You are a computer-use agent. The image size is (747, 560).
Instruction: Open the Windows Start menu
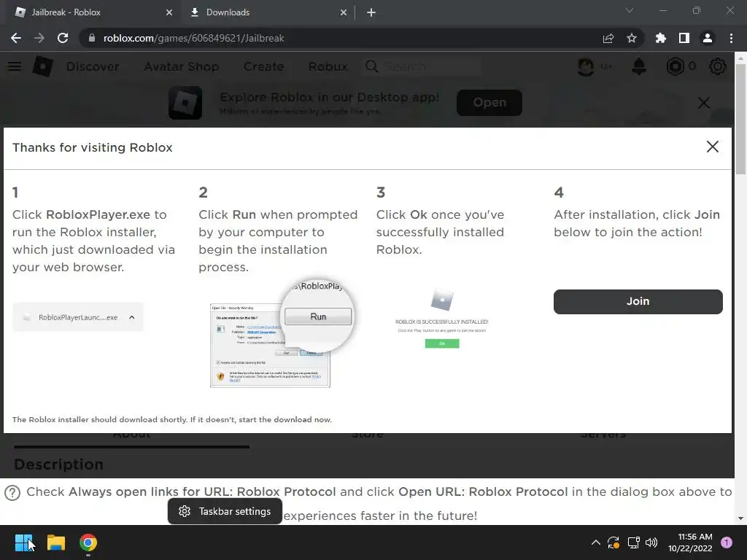[23, 542]
